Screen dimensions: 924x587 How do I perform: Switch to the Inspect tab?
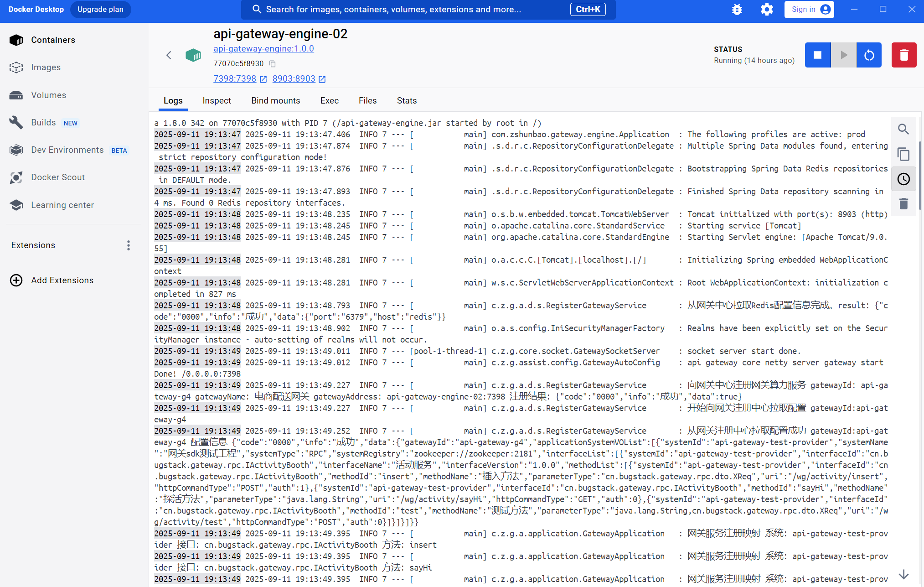pos(217,100)
